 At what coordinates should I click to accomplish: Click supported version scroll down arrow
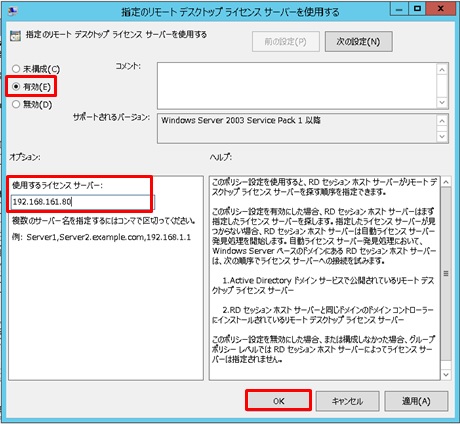point(442,136)
